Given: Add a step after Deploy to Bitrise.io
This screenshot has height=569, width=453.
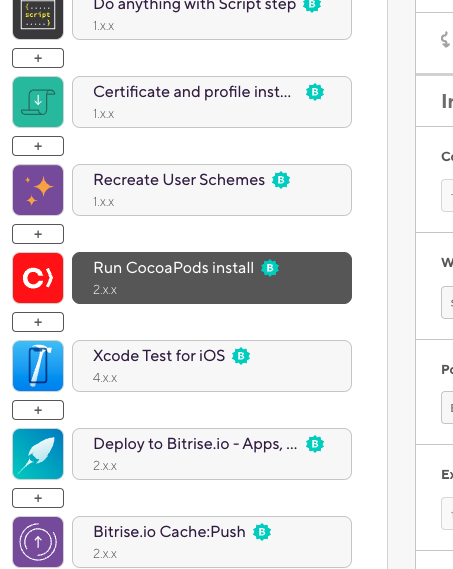Looking at the screenshot, I should click(x=38, y=498).
